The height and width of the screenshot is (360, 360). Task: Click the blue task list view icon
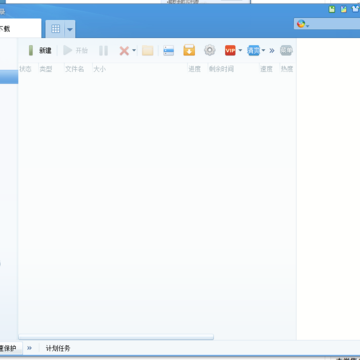pyautogui.click(x=168, y=51)
